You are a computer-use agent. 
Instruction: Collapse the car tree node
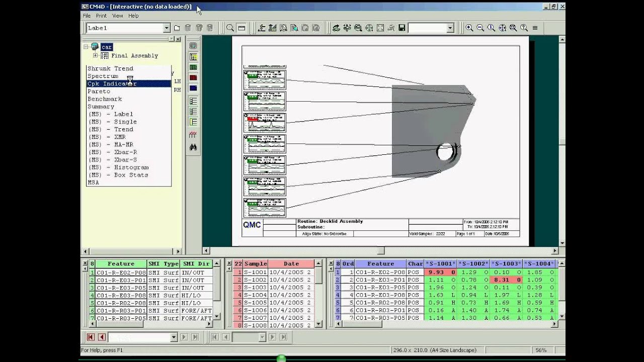[x=86, y=47]
